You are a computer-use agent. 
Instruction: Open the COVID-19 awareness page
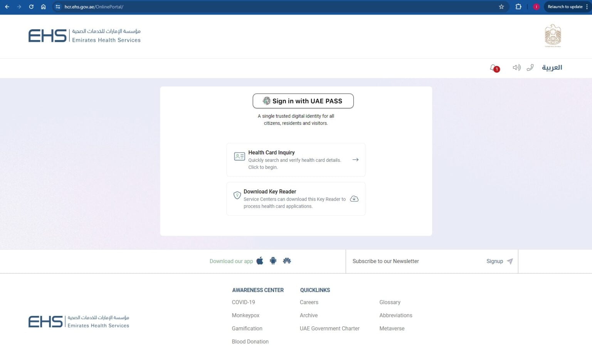(x=243, y=302)
